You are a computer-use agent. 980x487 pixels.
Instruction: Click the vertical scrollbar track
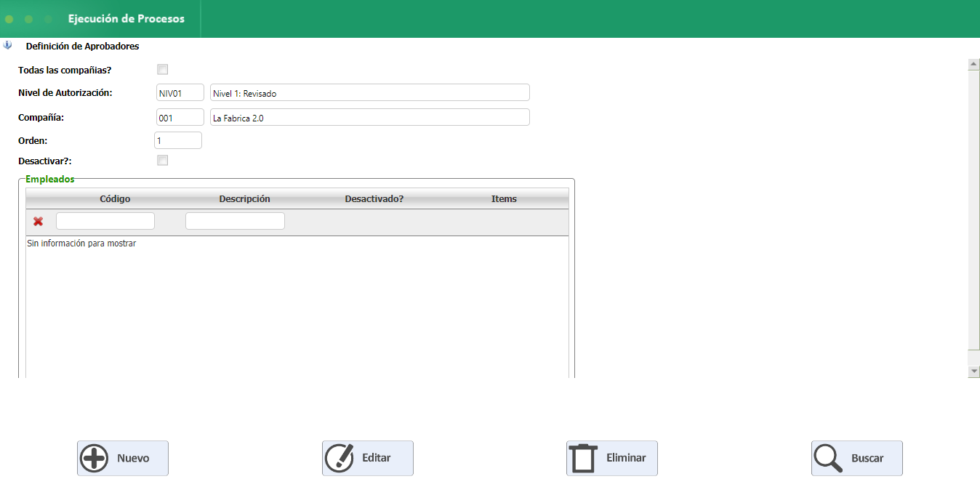pos(974,218)
